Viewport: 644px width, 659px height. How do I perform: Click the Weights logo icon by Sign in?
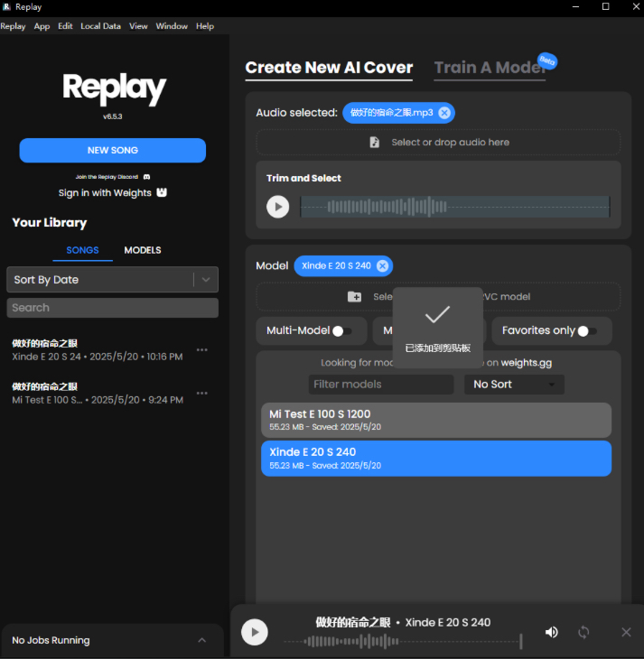(162, 192)
